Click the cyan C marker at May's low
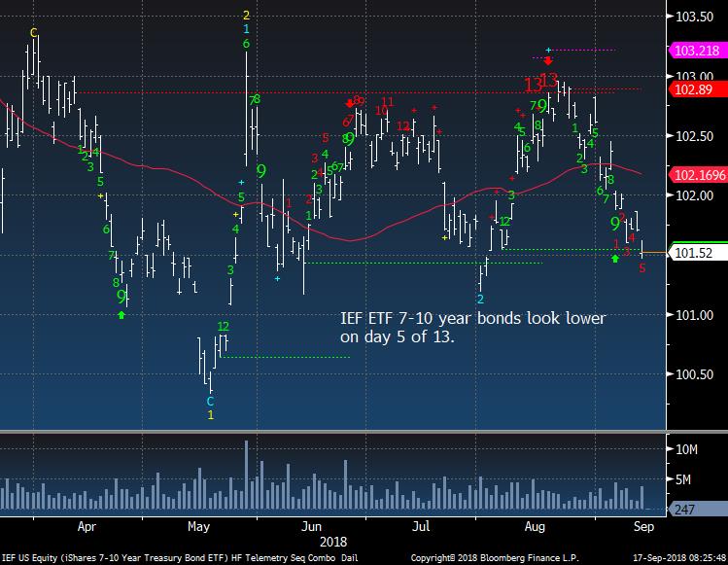The width and height of the screenshot is (728, 565). click(210, 401)
